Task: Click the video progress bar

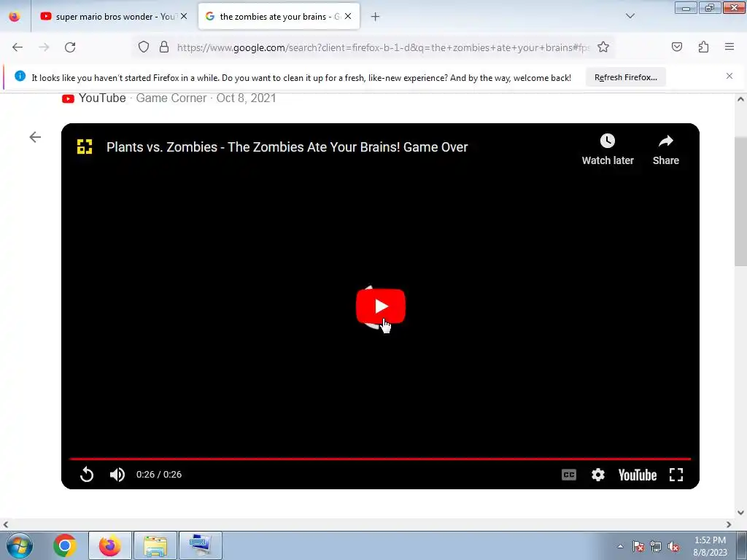Action: 380,459
